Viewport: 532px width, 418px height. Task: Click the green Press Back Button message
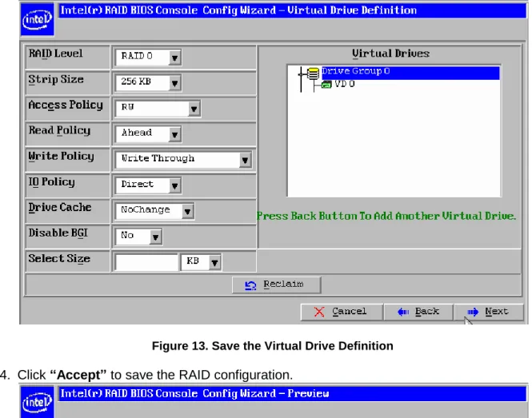[x=386, y=216]
